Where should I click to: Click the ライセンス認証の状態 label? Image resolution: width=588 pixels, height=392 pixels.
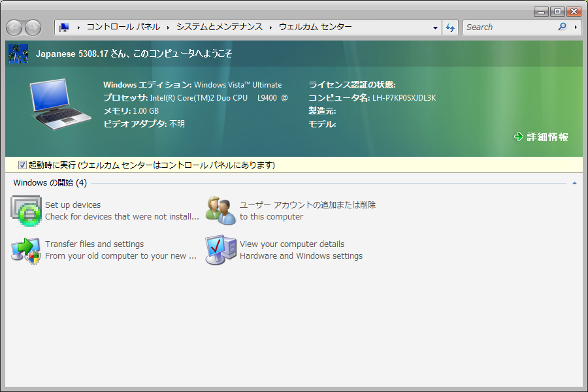pyautogui.click(x=351, y=85)
